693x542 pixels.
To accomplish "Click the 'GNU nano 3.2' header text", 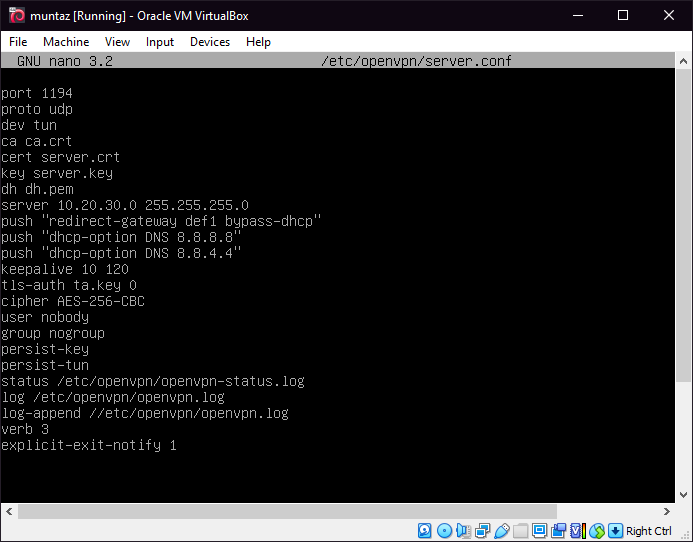I will pos(65,61).
